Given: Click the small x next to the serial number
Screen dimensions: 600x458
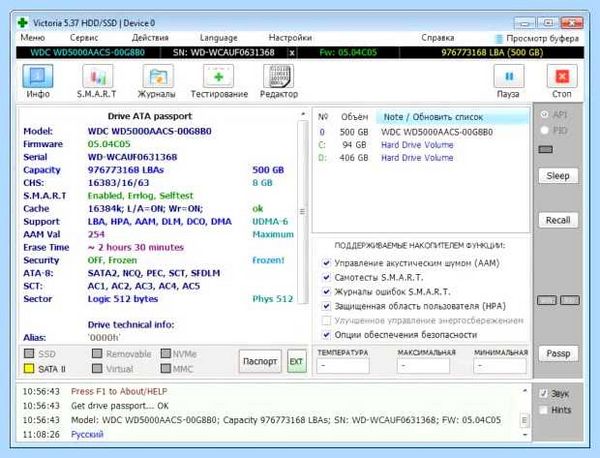Looking at the screenshot, I should (292, 52).
